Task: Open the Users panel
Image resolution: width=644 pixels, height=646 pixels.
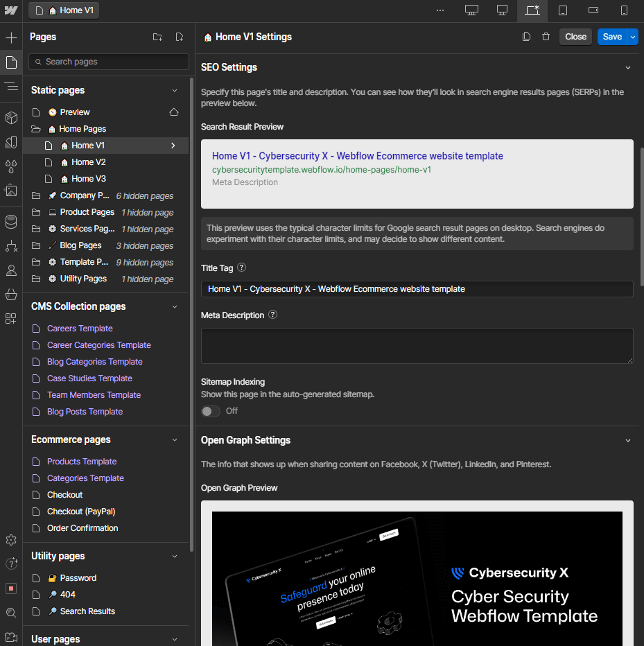Action: [11, 270]
